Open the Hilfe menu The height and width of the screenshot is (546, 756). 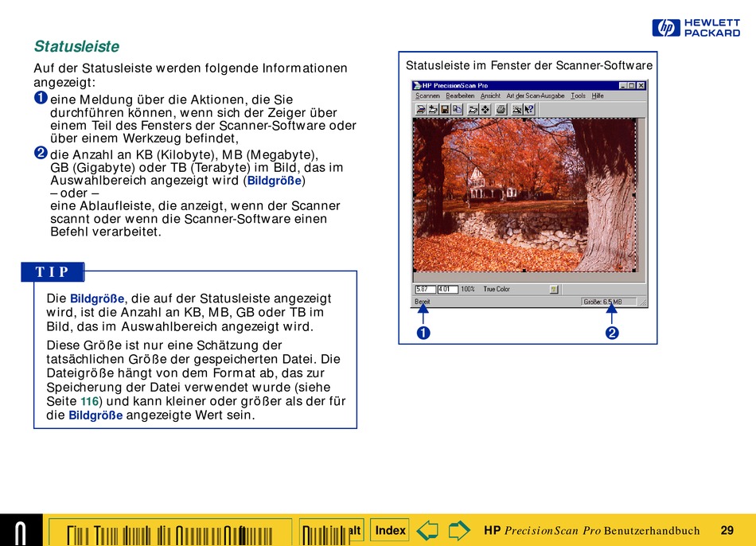coord(598,96)
